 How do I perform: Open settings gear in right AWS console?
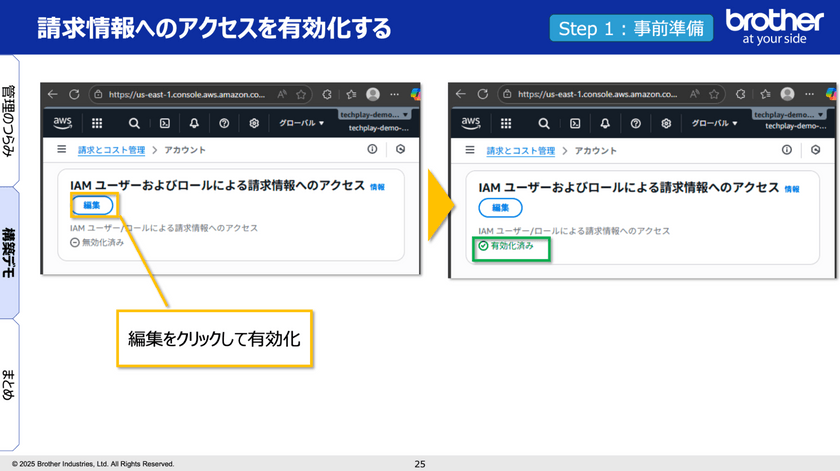tap(664, 123)
